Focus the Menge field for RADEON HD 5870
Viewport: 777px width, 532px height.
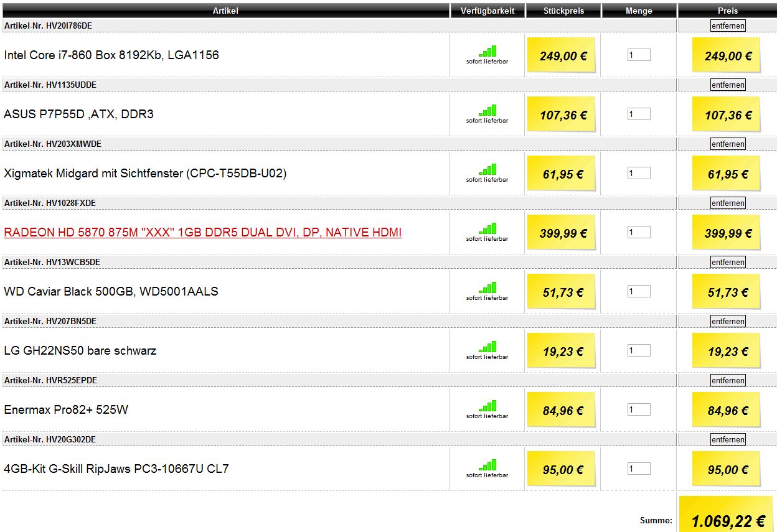click(x=639, y=232)
